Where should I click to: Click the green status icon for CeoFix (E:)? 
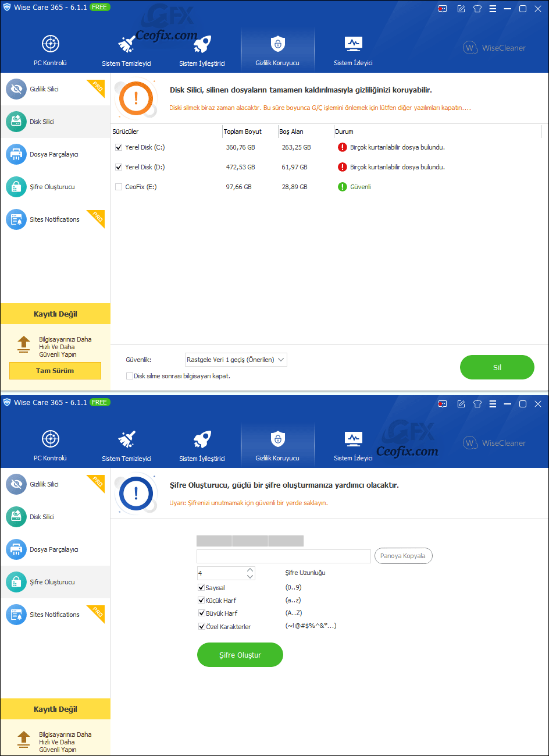343,187
